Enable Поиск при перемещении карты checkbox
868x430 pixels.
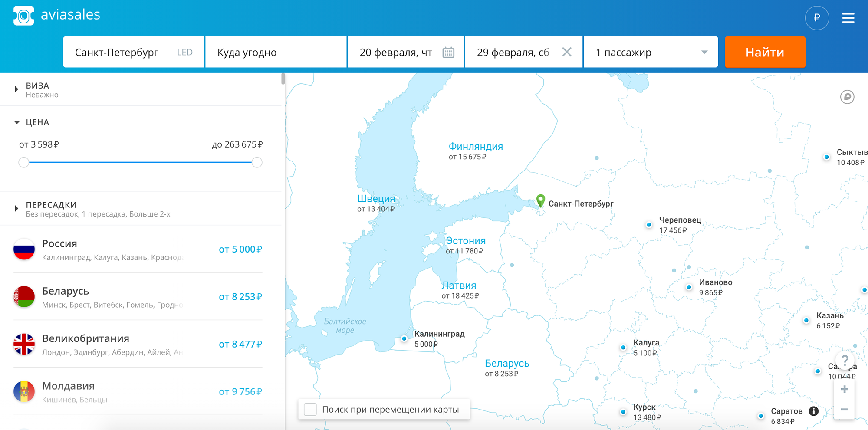310,409
